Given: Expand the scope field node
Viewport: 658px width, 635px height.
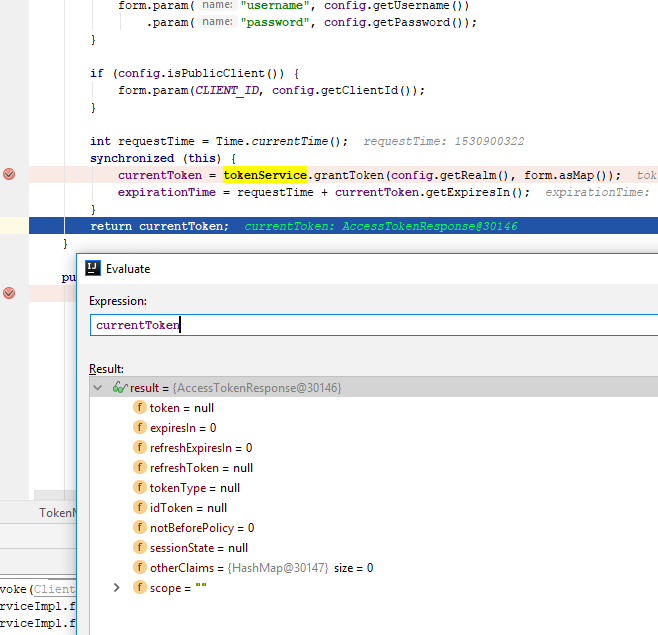Looking at the screenshot, I should 117,588.
